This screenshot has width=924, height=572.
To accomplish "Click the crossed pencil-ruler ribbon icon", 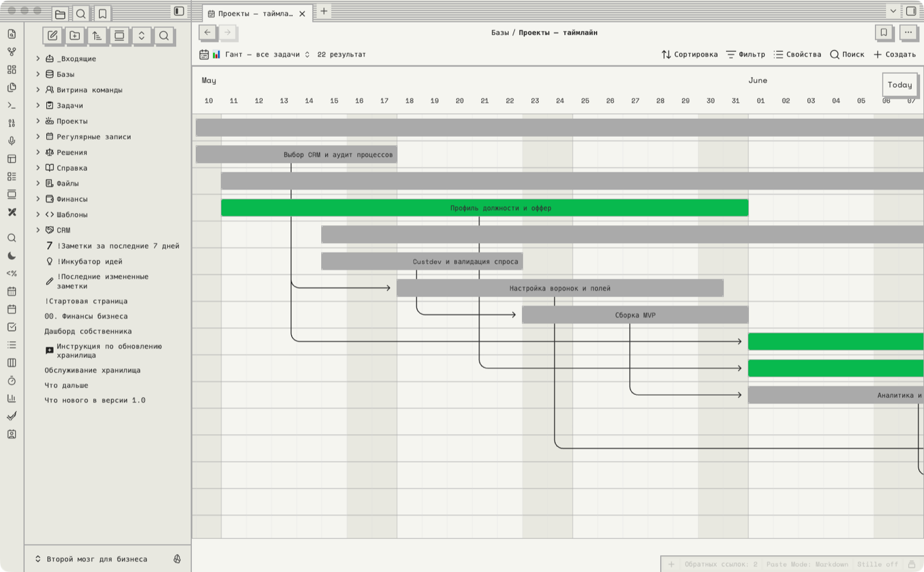I will point(12,212).
